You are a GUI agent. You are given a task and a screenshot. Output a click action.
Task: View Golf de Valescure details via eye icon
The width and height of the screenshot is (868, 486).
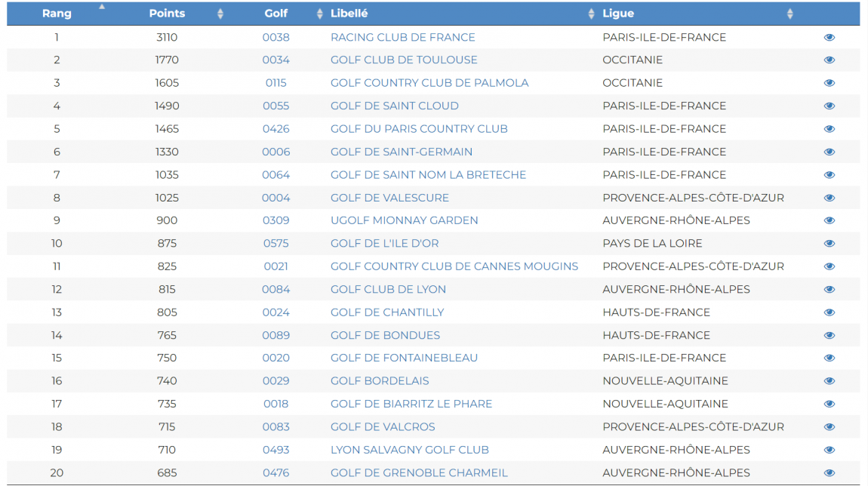(x=829, y=198)
